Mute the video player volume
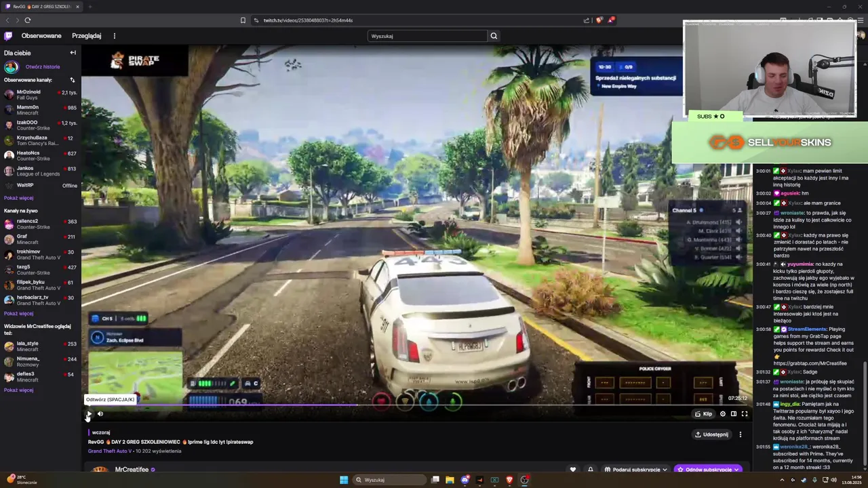Image resolution: width=868 pixels, height=488 pixels. tap(100, 413)
